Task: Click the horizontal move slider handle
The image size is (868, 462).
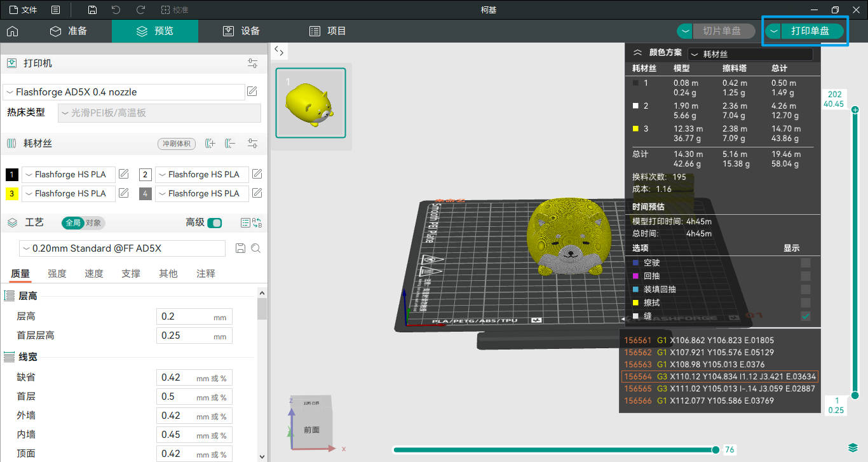Action: (x=715, y=450)
